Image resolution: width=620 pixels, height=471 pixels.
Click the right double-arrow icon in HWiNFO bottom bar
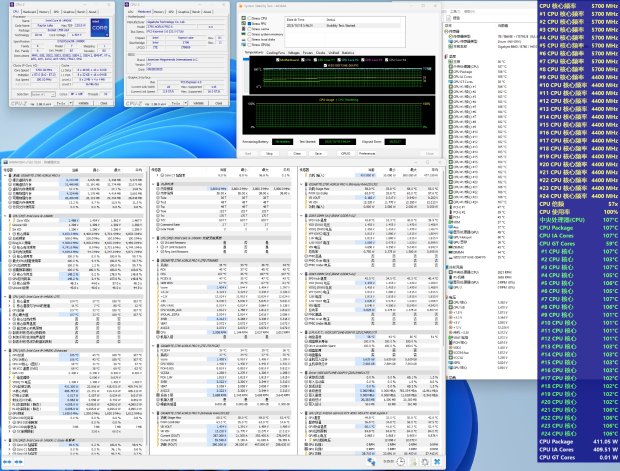[18, 462]
